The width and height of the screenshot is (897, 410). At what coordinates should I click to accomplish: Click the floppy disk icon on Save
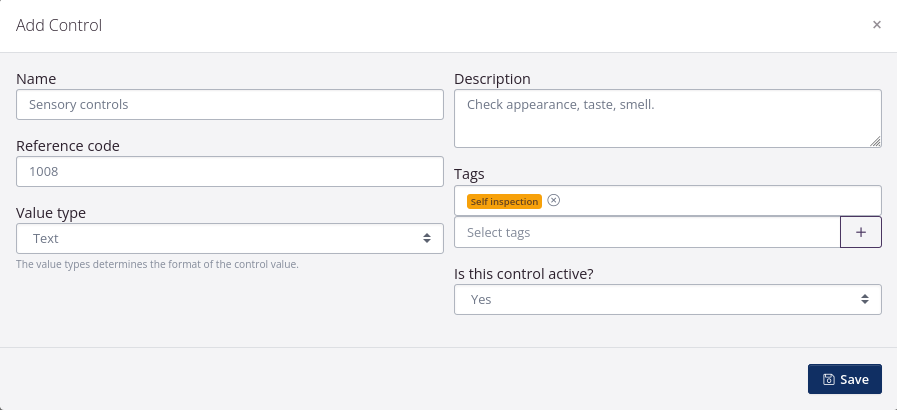828,380
